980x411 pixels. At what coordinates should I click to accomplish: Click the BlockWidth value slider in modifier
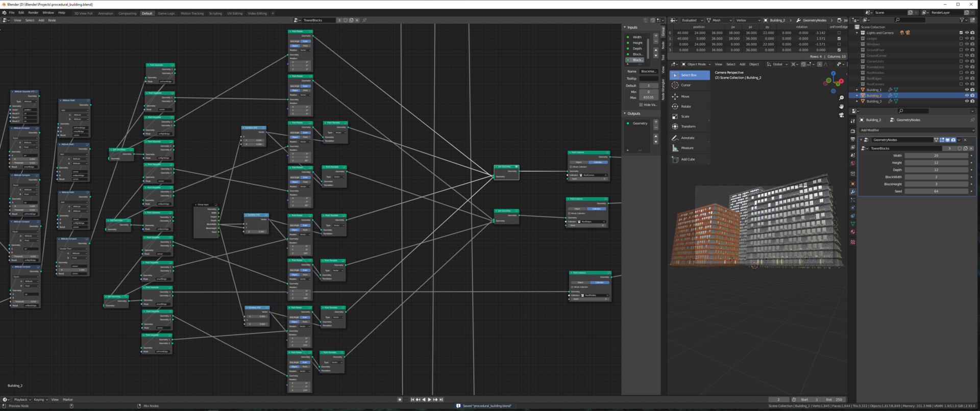pyautogui.click(x=936, y=177)
